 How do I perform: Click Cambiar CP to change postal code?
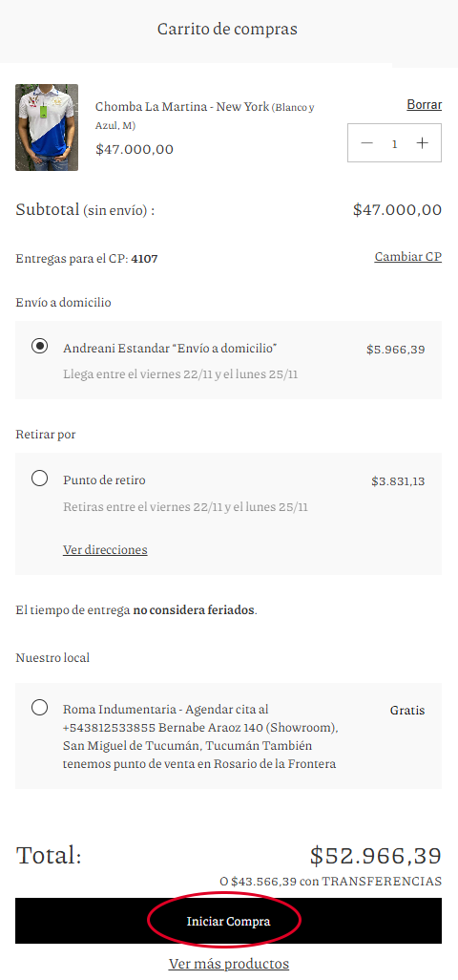[408, 257]
